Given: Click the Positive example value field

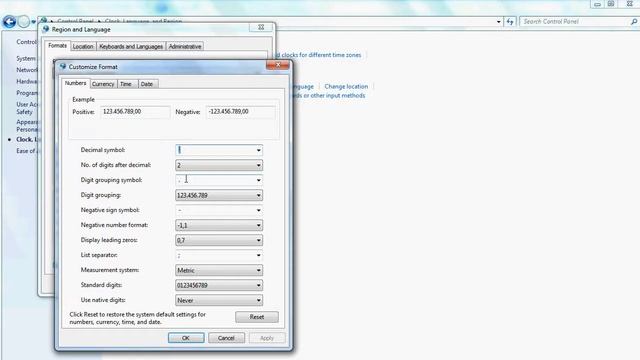Looking at the screenshot, I should pyautogui.click(x=135, y=111).
